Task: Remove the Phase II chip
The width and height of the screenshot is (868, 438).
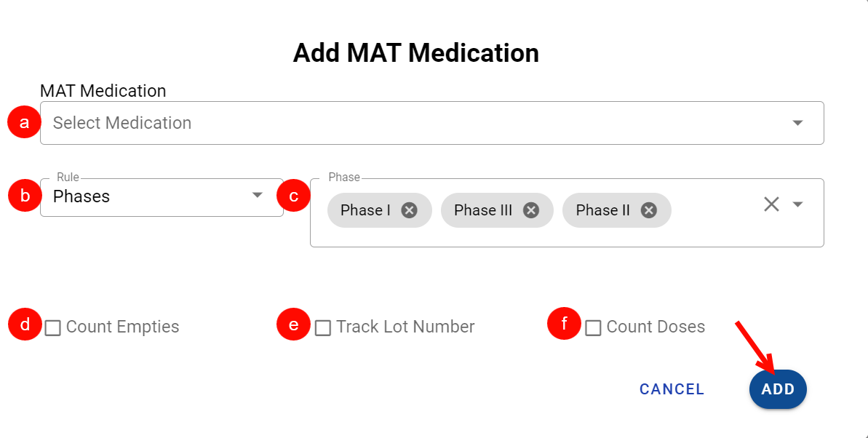Action: coord(649,210)
